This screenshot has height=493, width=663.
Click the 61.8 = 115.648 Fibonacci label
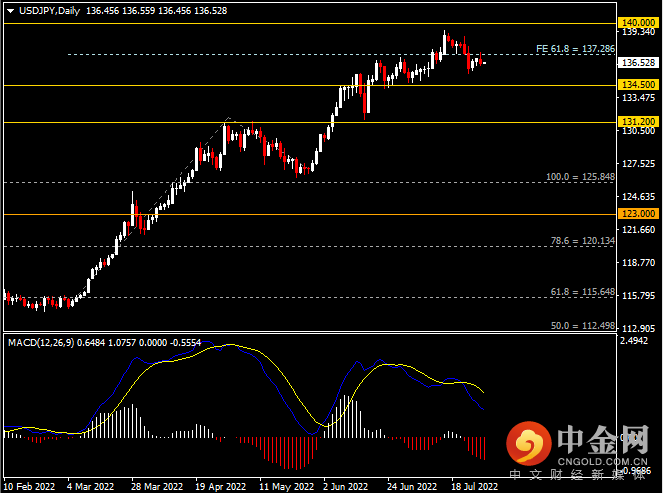coord(583,292)
